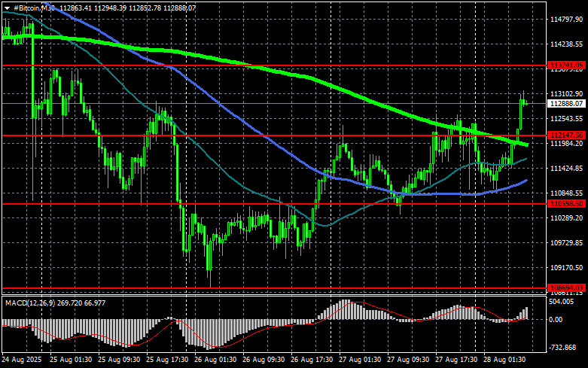Click the 110848.55 price axis label
588x368 pixels.
[x=566, y=193]
